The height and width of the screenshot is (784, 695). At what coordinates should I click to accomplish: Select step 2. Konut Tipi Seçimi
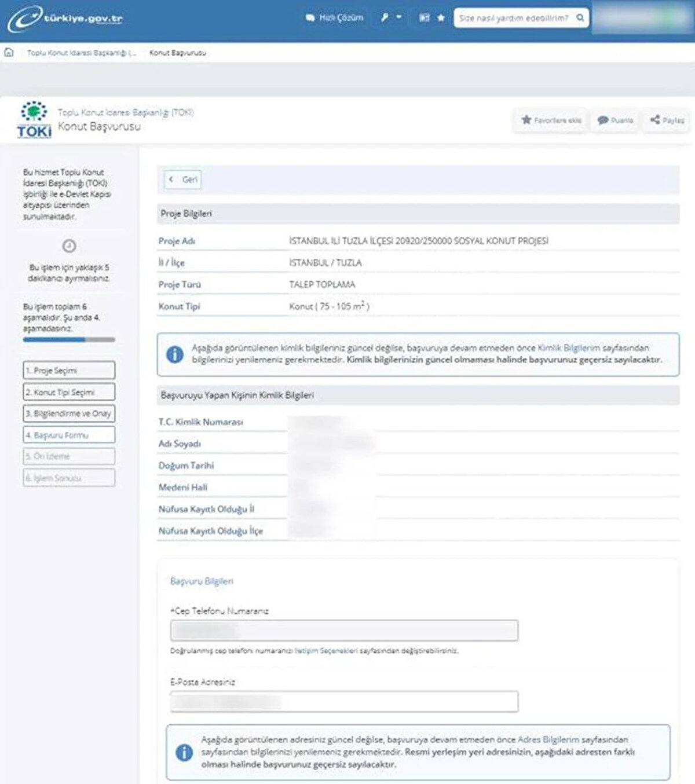[69, 392]
